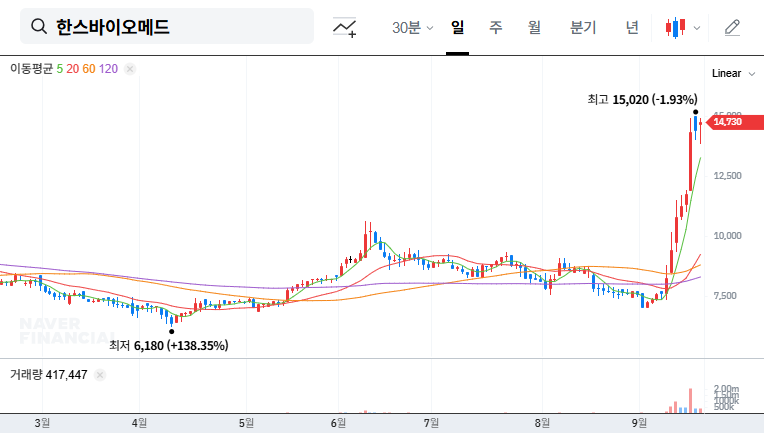
Task: Click the 이동평균 label
Action: [x=31, y=69]
